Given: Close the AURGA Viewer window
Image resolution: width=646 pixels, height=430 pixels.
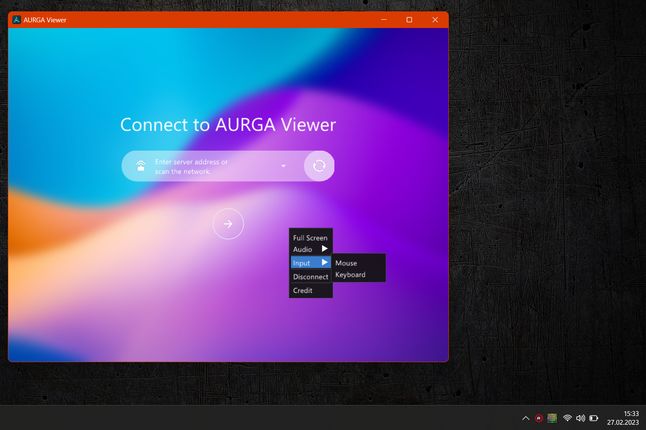Looking at the screenshot, I should pos(435,20).
